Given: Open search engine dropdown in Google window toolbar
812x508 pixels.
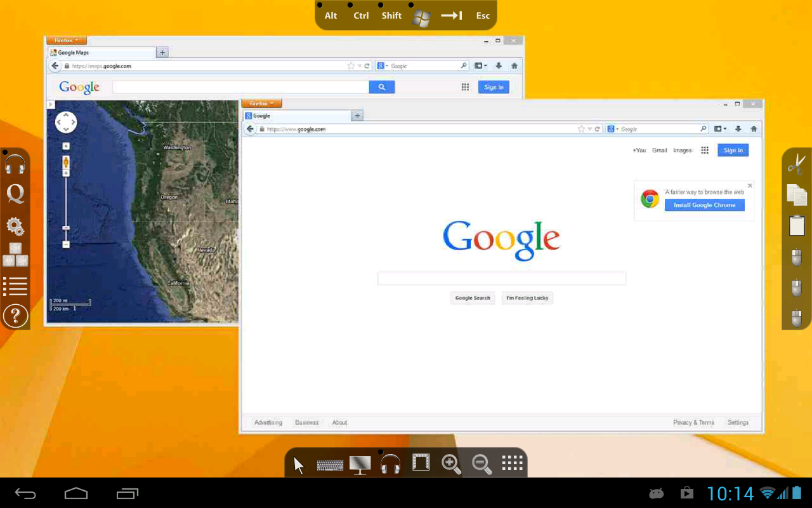Looking at the screenshot, I should (613, 129).
